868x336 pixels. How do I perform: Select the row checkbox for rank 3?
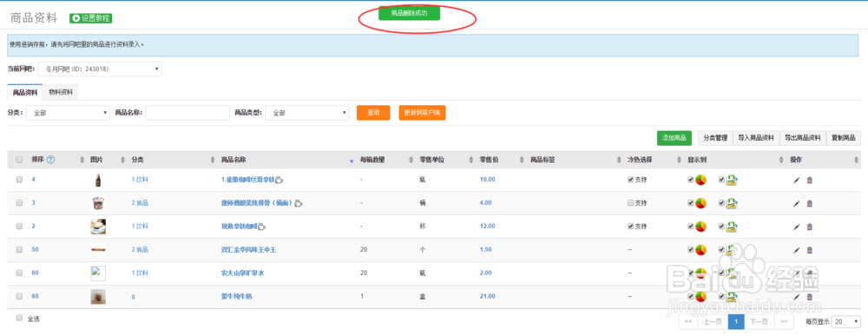coord(19,203)
